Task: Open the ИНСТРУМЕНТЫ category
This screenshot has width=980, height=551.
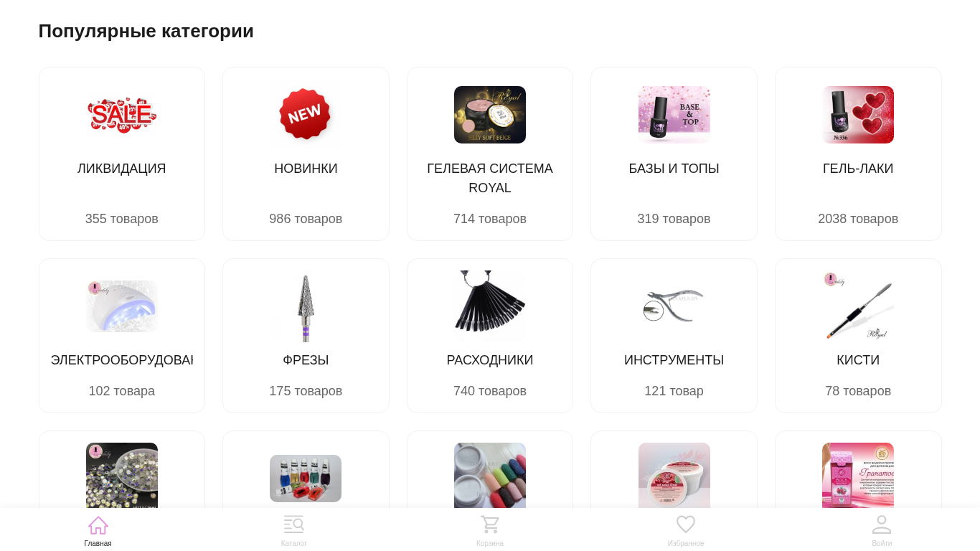Action: tap(674, 336)
